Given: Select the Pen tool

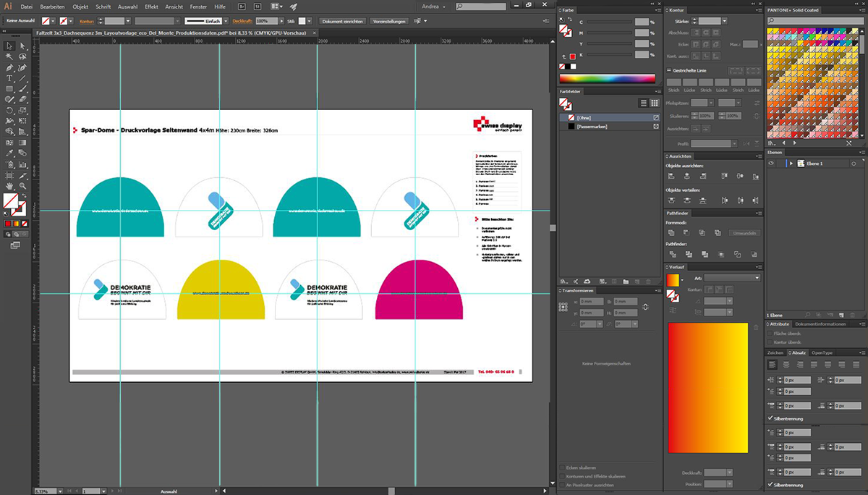Looking at the screenshot, I should coord(10,67).
